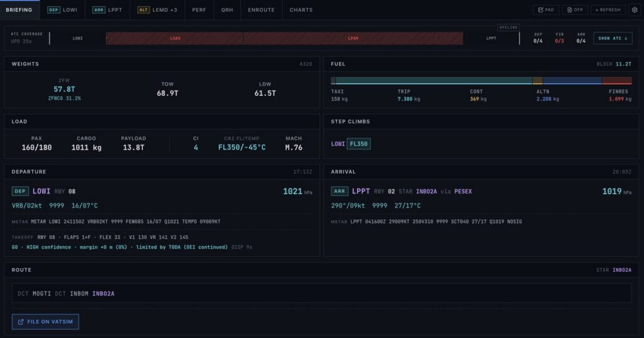Open the settings gear icon

pos(635,10)
